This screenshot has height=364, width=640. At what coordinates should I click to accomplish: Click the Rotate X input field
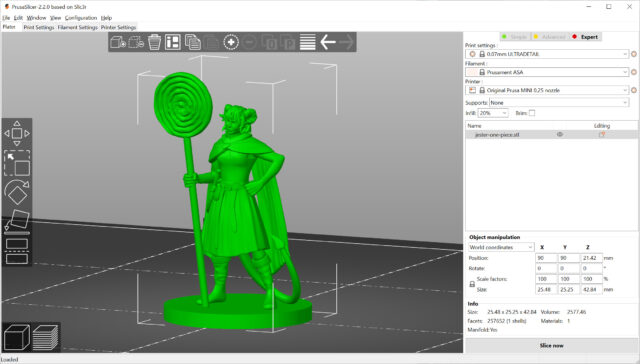coord(546,269)
